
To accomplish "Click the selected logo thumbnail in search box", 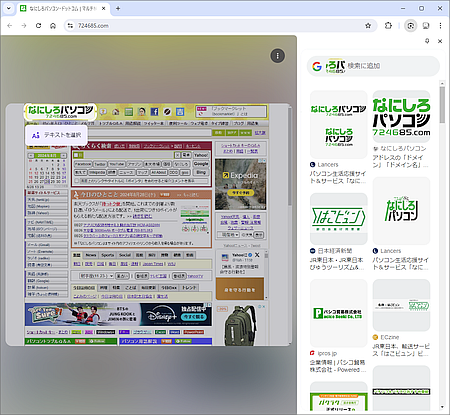I will (x=335, y=66).
